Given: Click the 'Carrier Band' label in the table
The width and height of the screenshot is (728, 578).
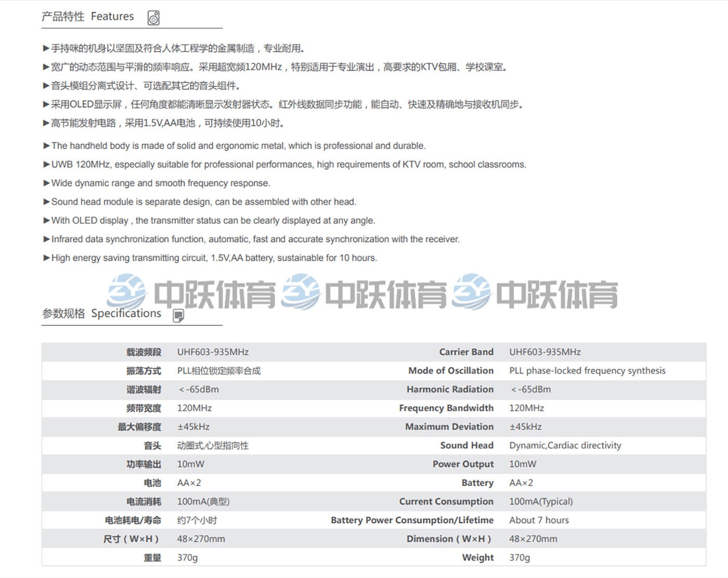Looking at the screenshot, I should [466, 352].
